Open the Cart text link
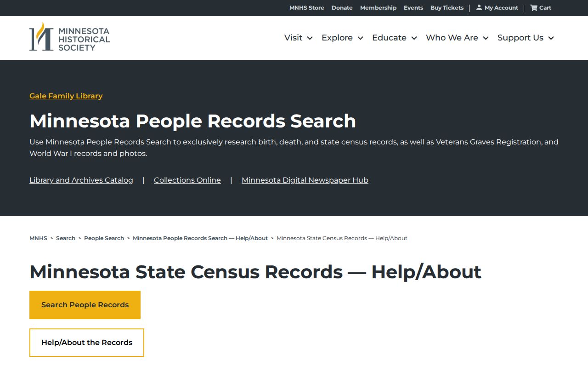The image size is (588, 368). click(545, 8)
